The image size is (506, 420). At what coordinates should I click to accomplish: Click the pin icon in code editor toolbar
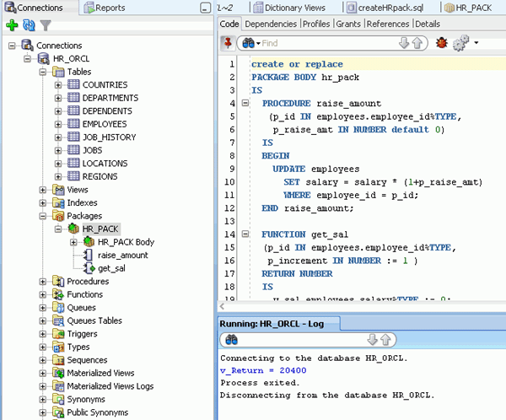(x=227, y=42)
